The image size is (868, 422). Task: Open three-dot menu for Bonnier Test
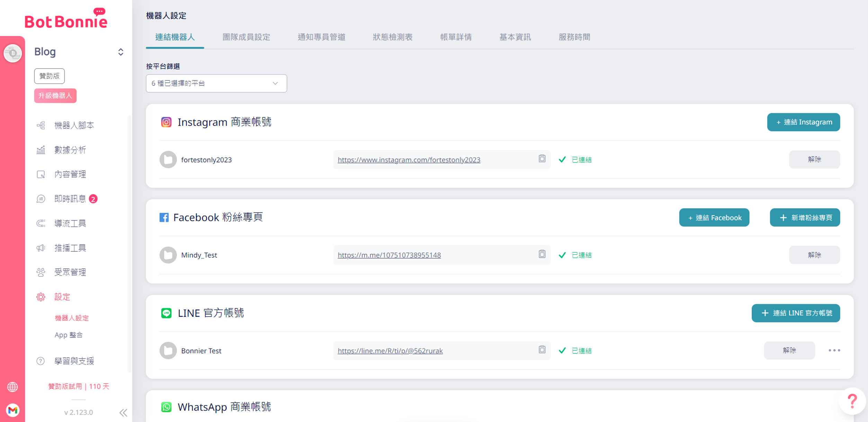tap(834, 350)
